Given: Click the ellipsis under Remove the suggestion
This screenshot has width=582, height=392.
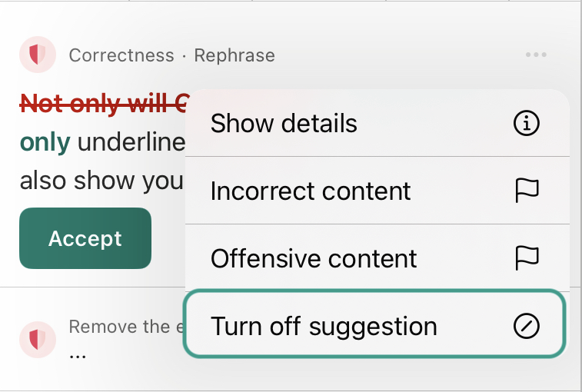Looking at the screenshot, I should 78,357.
